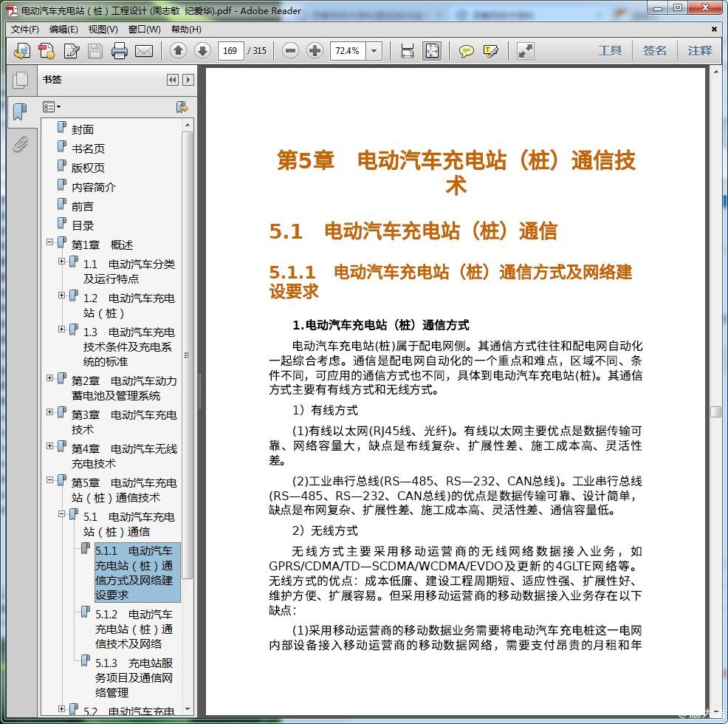Toggle the page thumbnails panel

tap(20, 80)
